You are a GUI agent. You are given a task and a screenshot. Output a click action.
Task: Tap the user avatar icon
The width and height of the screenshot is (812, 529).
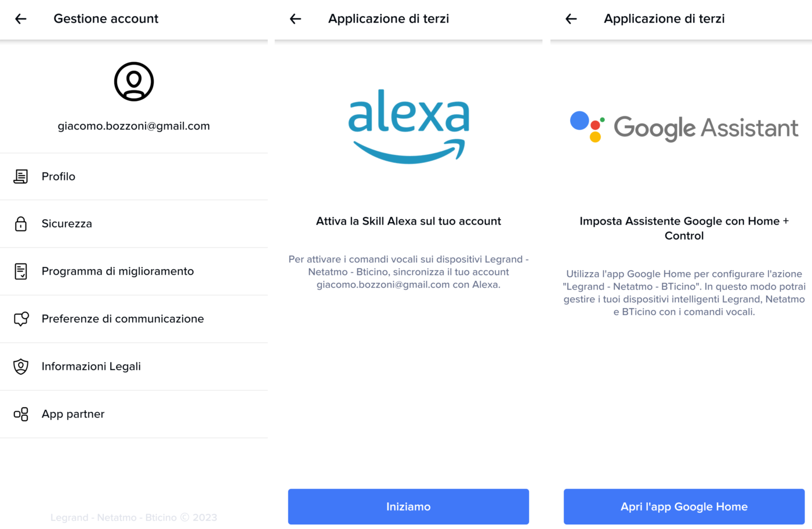(x=134, y=82)
